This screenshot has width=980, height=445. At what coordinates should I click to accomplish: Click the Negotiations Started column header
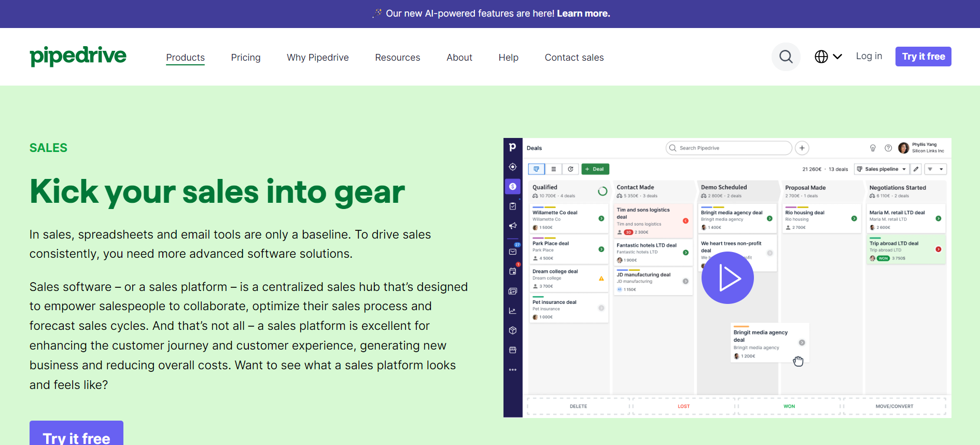pos(906,191)
